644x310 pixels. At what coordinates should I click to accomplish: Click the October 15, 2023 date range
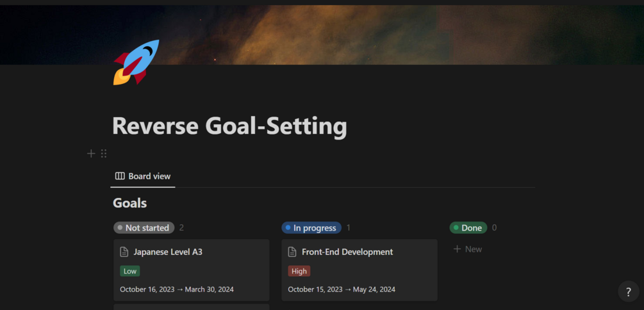342,290
